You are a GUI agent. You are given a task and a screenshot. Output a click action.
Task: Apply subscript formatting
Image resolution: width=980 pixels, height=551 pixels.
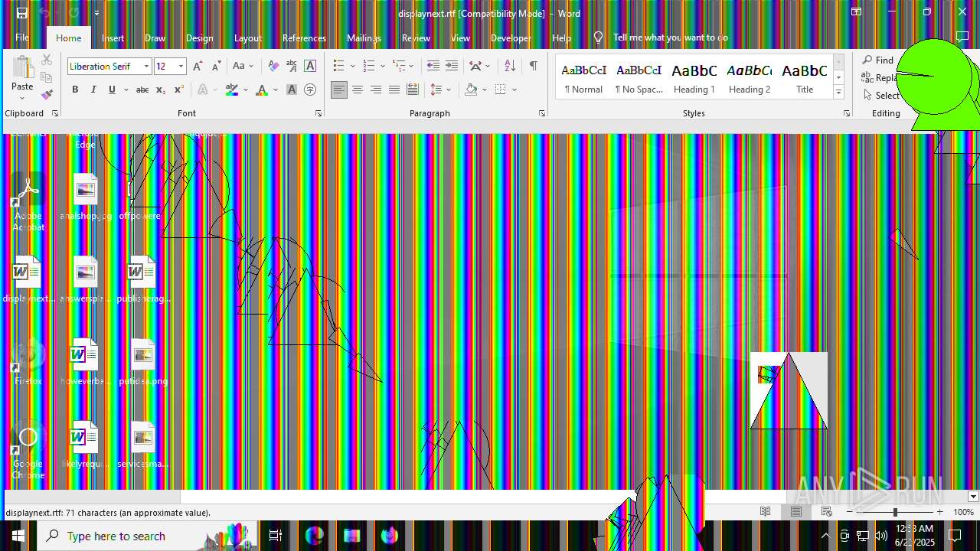tap(160, 90)
